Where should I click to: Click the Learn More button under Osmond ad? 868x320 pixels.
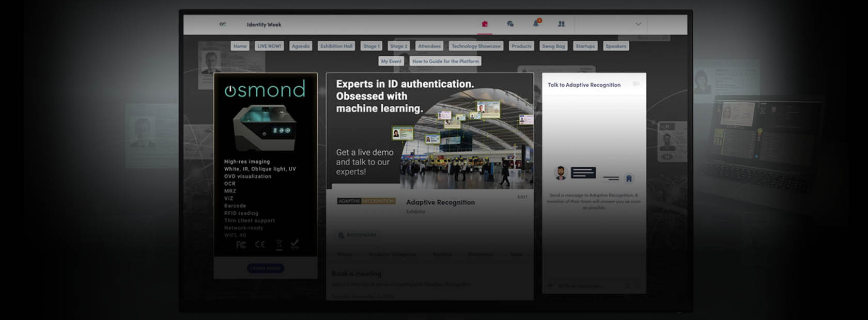pyautogui.click(x=266, y=268)
